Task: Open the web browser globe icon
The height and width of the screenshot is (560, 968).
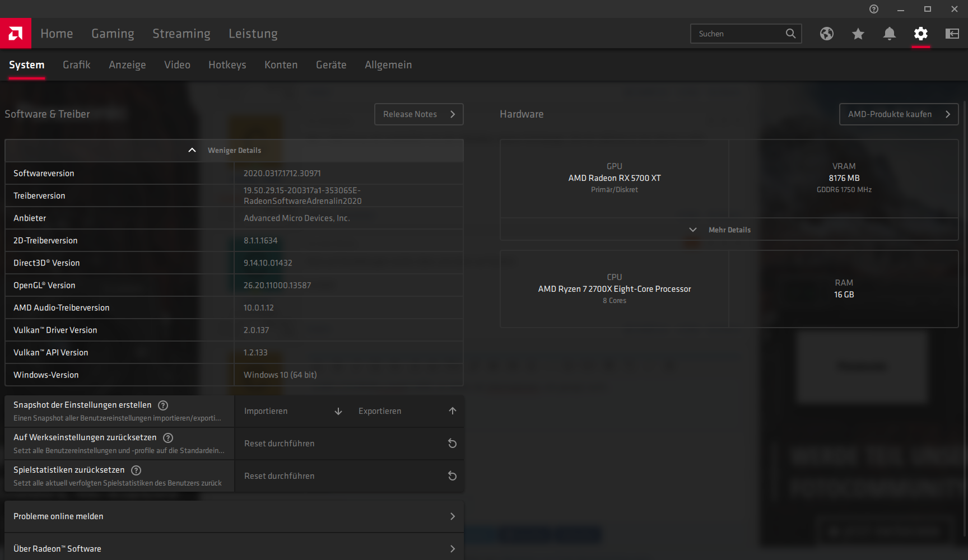Action: (x=827, y=34)
